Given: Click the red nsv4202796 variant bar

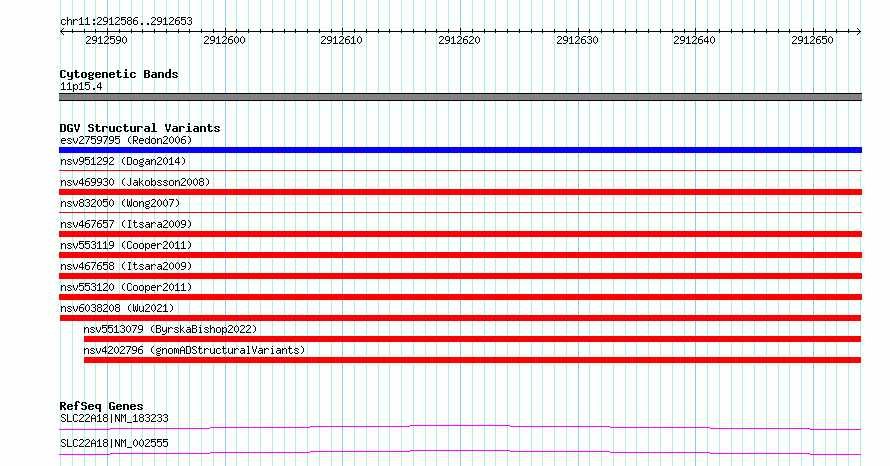Looking at the screenshot, I should tap(472, 360).
